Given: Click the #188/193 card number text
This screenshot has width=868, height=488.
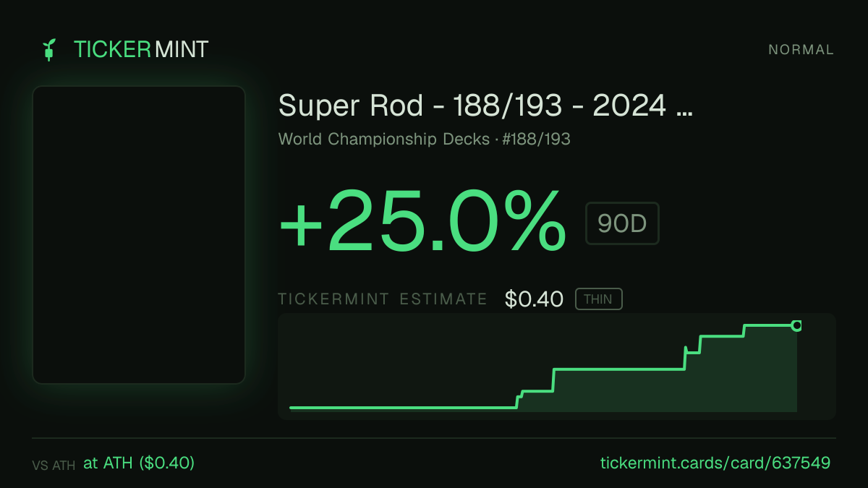Looking at the screenshot, I should click(x=535, y=140).
